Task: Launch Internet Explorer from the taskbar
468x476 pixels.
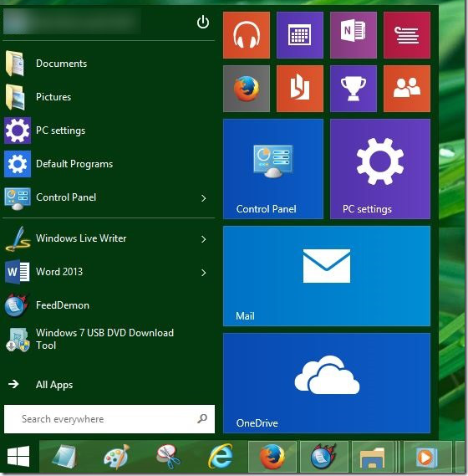Action: point(221,456)
